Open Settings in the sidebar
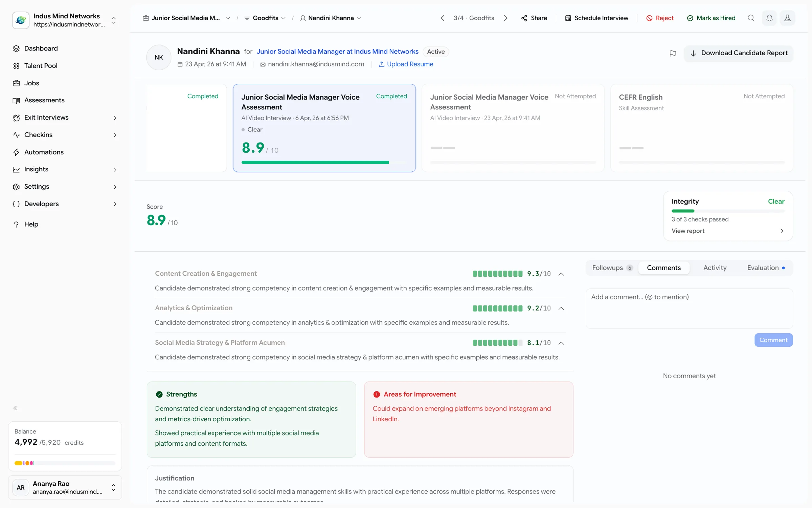The image size is (812, 508). click(x=64, y=187)
